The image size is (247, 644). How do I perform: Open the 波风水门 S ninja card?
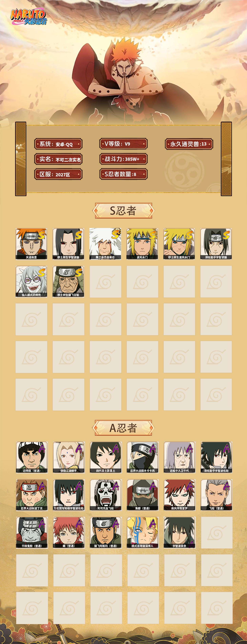coord(142,244)
